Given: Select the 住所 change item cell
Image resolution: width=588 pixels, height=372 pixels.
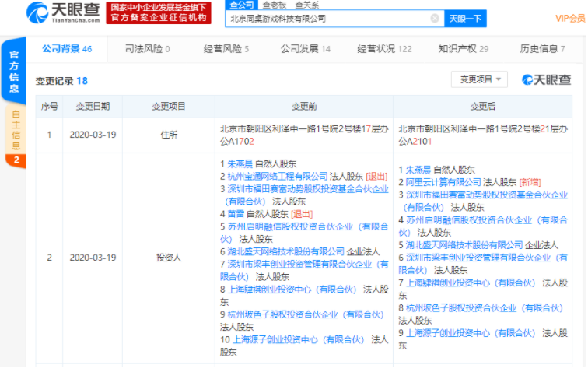Looking at the screenshot, I should click(169, 135).
